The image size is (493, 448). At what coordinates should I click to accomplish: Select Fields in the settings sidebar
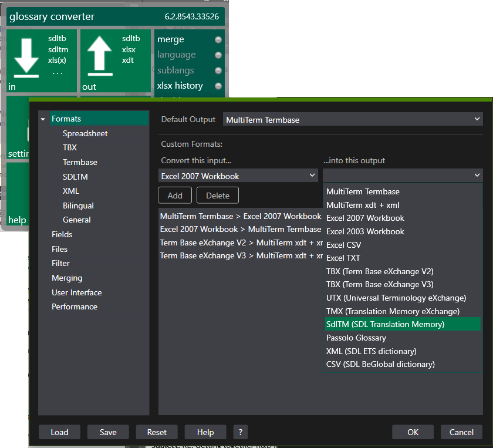tap(62, 234)
